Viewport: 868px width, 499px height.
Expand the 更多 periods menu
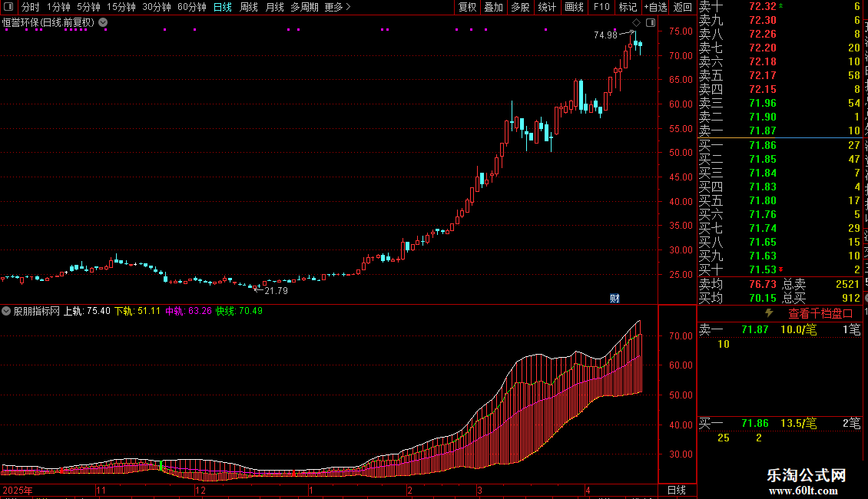[337, 7]
